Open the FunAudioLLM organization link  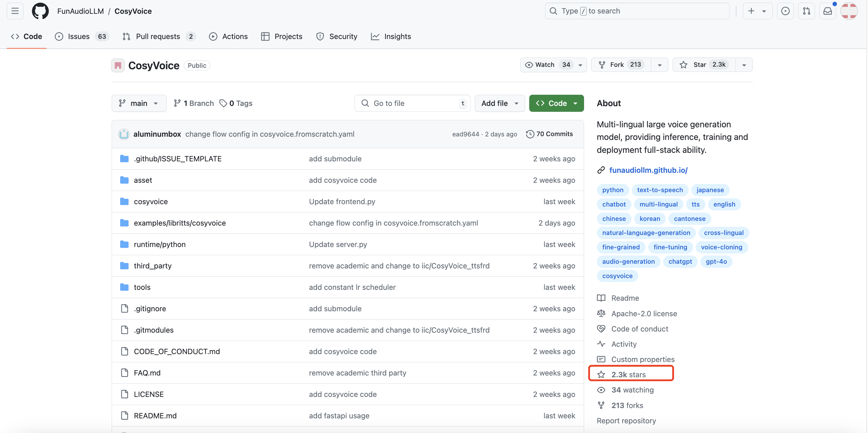(80, 11)
